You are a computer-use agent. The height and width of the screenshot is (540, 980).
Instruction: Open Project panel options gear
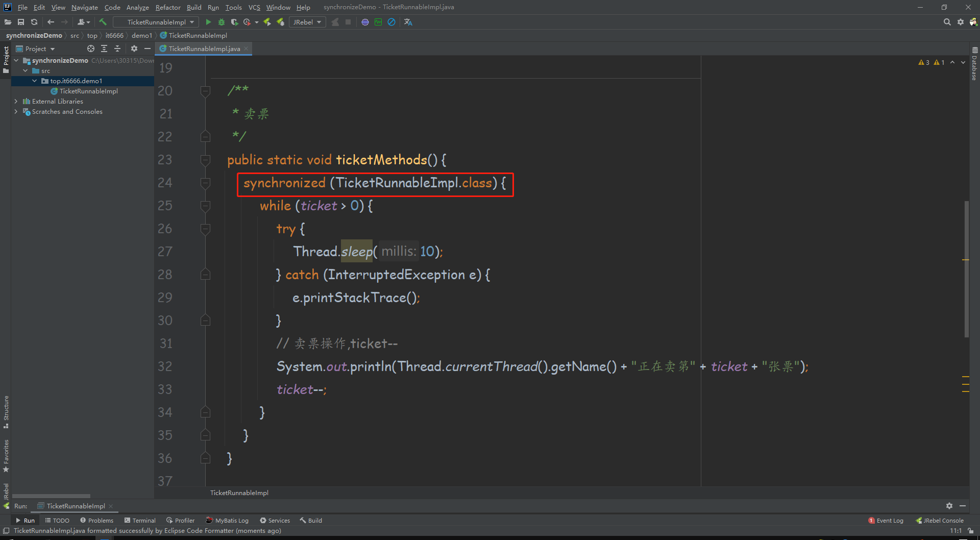(x=134, y=48)
